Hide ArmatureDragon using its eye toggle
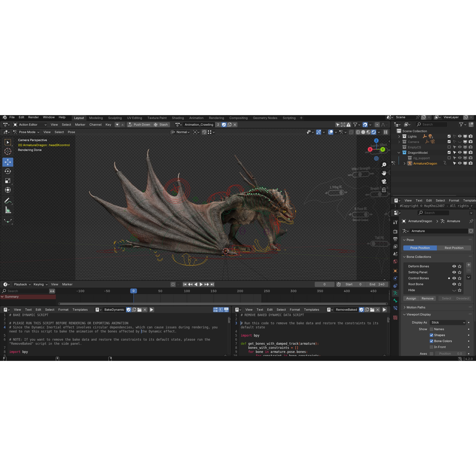The image size is (476, 476). coord(459,163)
